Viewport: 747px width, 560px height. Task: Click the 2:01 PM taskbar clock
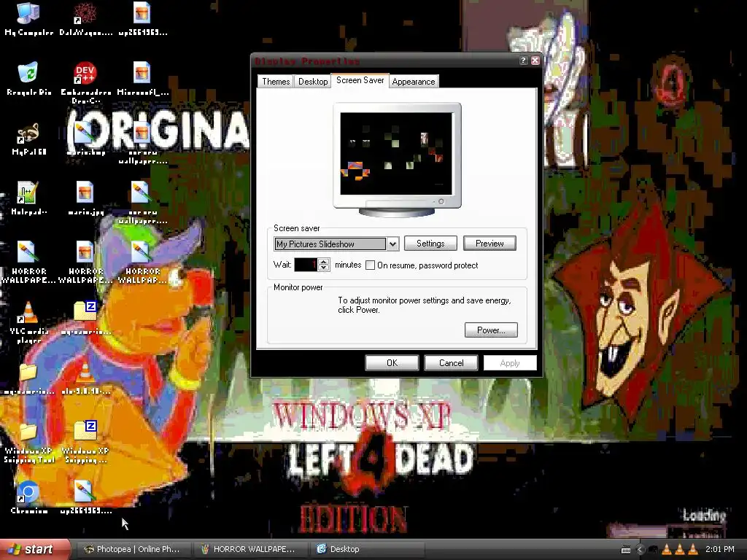[720, 550]
